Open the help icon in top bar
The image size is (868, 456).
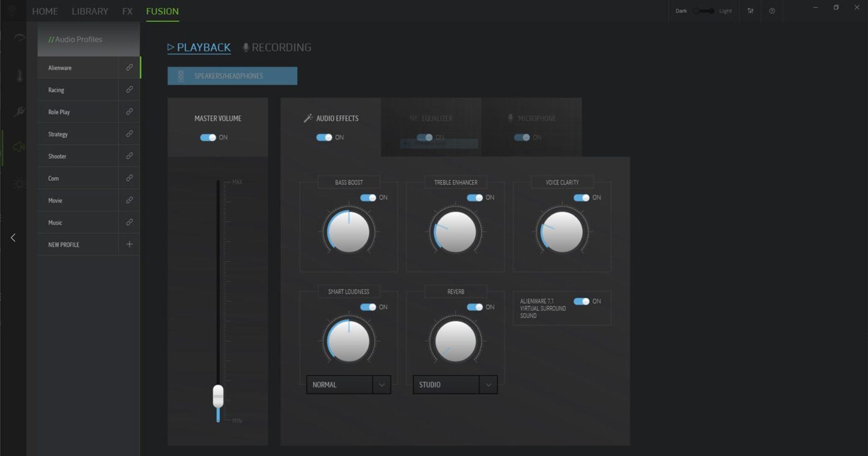772,11
